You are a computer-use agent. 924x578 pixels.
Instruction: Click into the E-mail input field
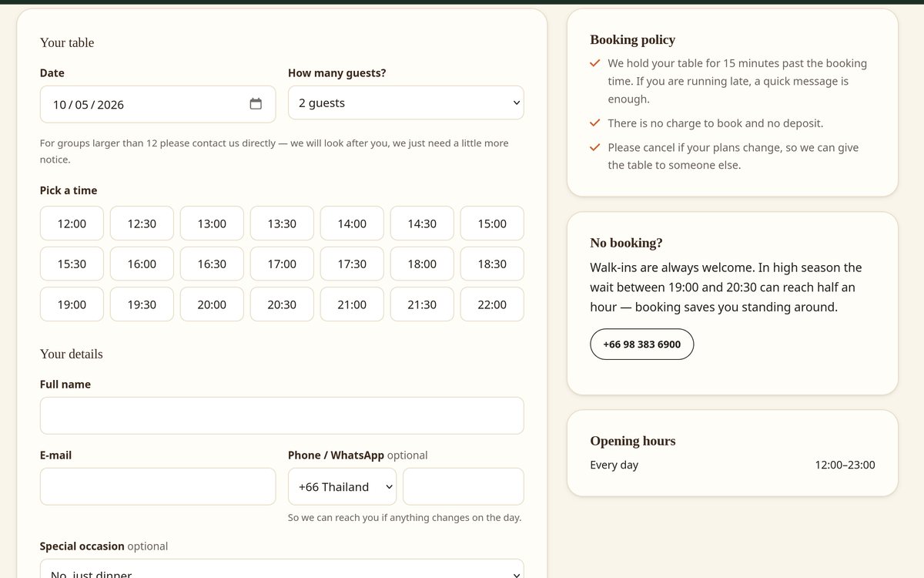pyautogui.click(x=158, y=487)
